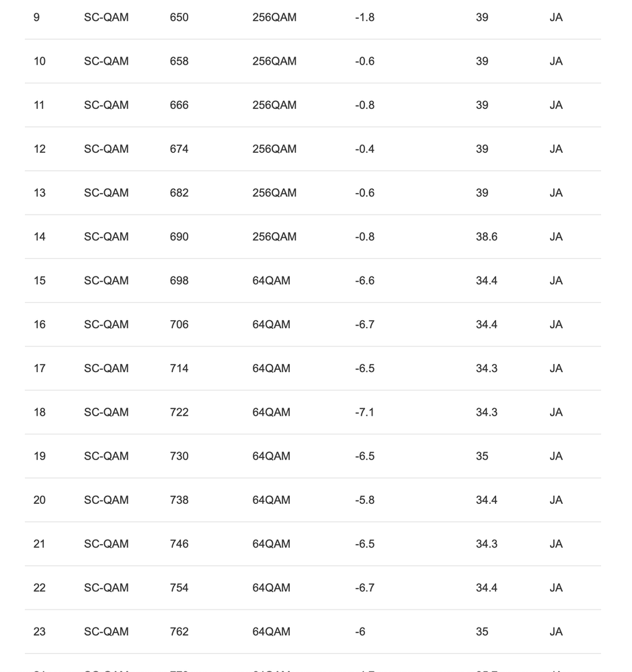This screenshot has width=632, height=672.
Task: Select the 64QAM modulation in row 16
Action: pos(271,324)
